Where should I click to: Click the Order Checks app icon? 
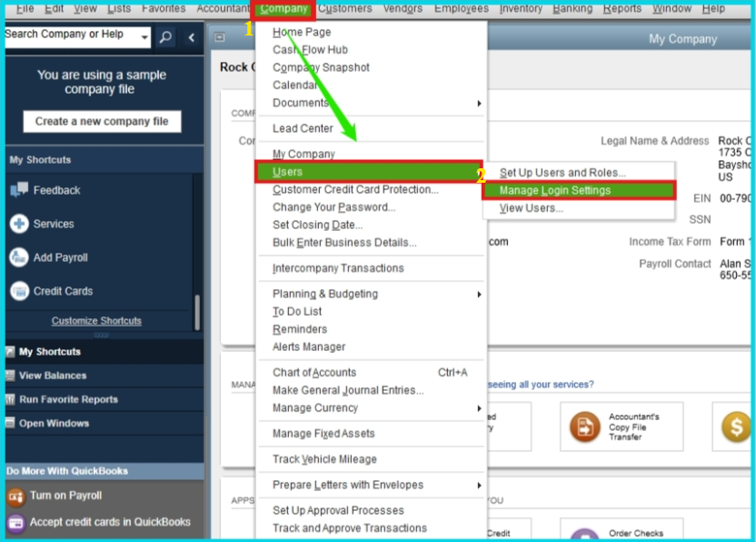click(x=584, y=535)
